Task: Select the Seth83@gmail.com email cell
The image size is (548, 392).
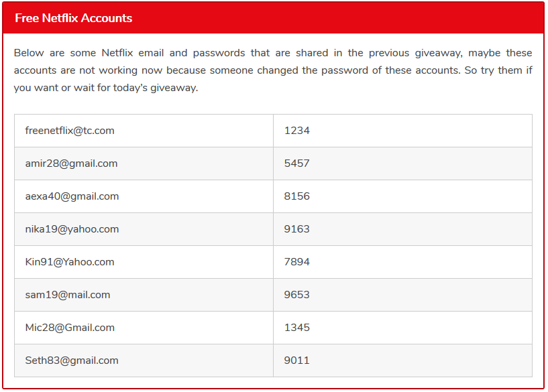Action: (x=144, y=361)
